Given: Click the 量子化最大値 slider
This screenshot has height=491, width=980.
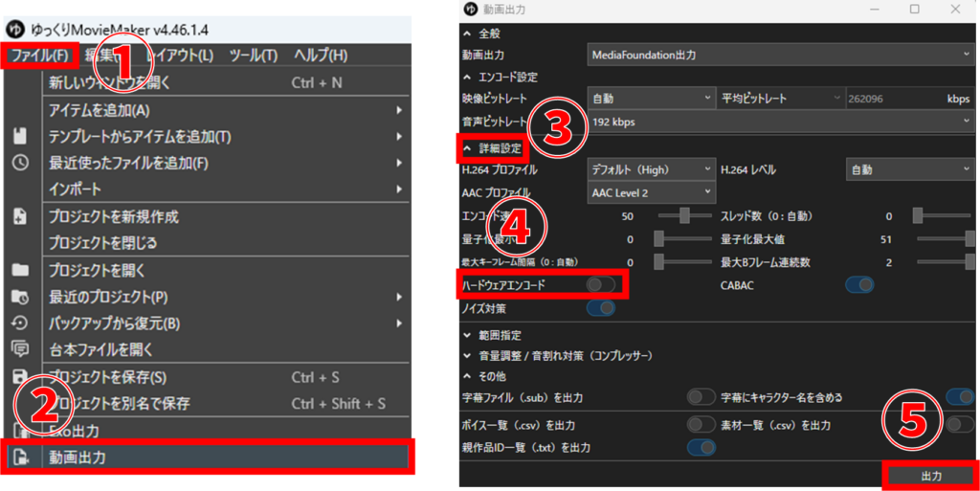Looking at the screenshot, I should coord(944,238).
